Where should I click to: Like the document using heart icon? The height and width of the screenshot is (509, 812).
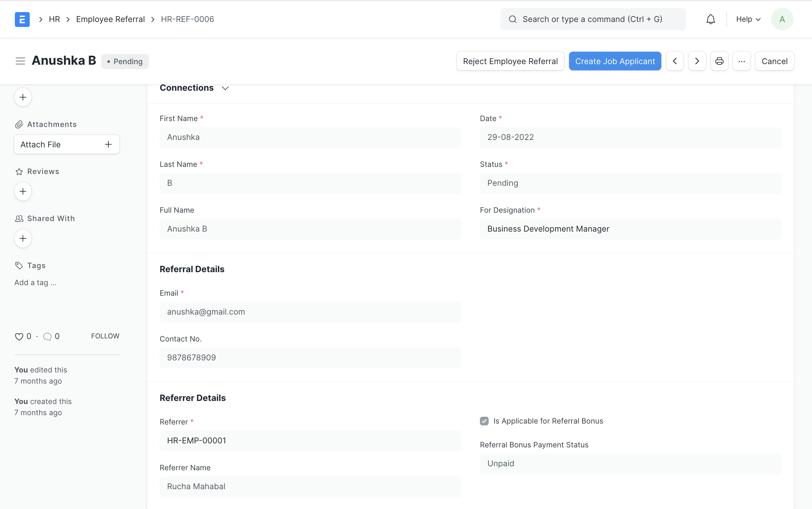(19, 336)
